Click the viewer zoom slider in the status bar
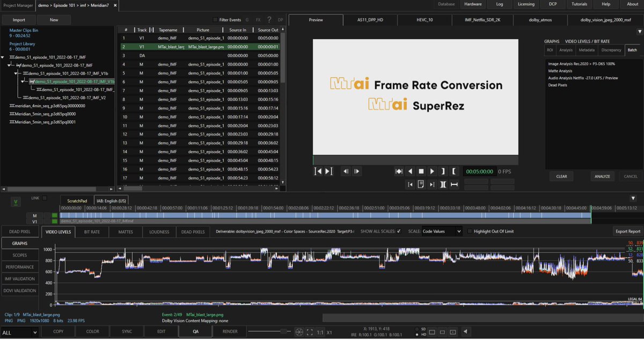Screen dimensions: 644x340 point(283,331)
